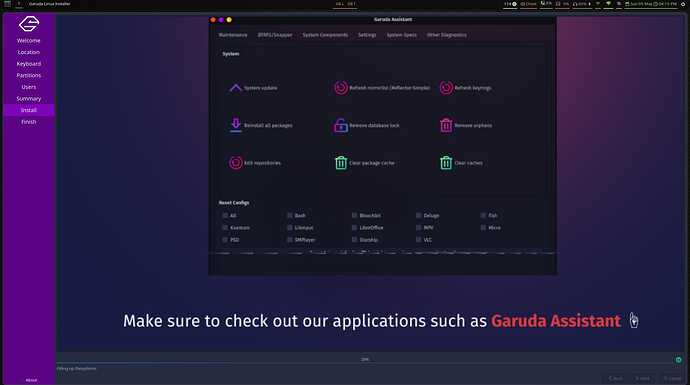Check the VLC reset config checkbox

pos(418,240)
